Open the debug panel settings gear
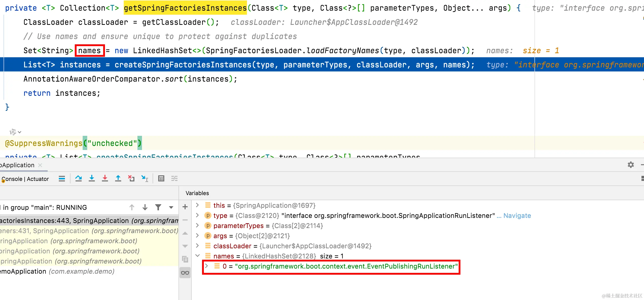Image resolution: width=644 pixels, height=300 pixels. [x=631, y=165]
